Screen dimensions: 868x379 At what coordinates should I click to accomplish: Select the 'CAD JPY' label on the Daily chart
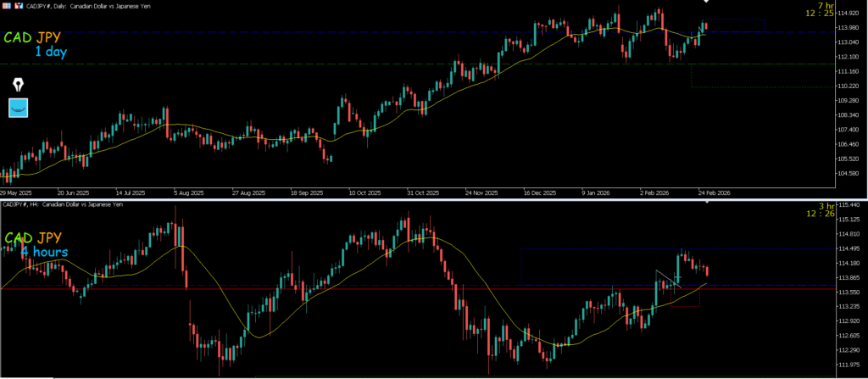[32, 37]
